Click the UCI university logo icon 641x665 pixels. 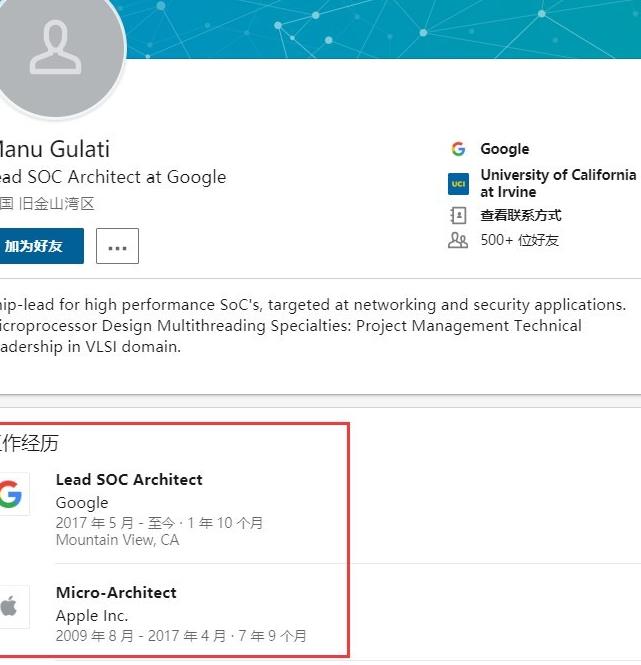(458, 184)
